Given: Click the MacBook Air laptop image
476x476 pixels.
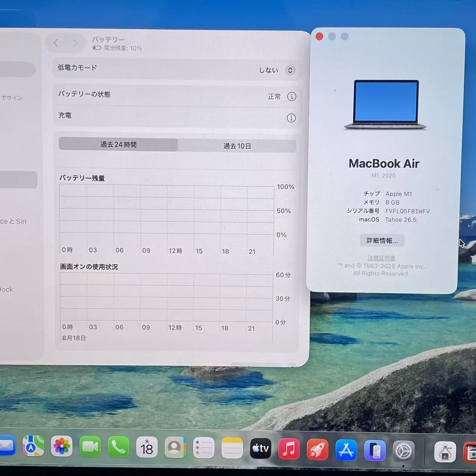Looking at the screenshot, I should pos(386,104).
